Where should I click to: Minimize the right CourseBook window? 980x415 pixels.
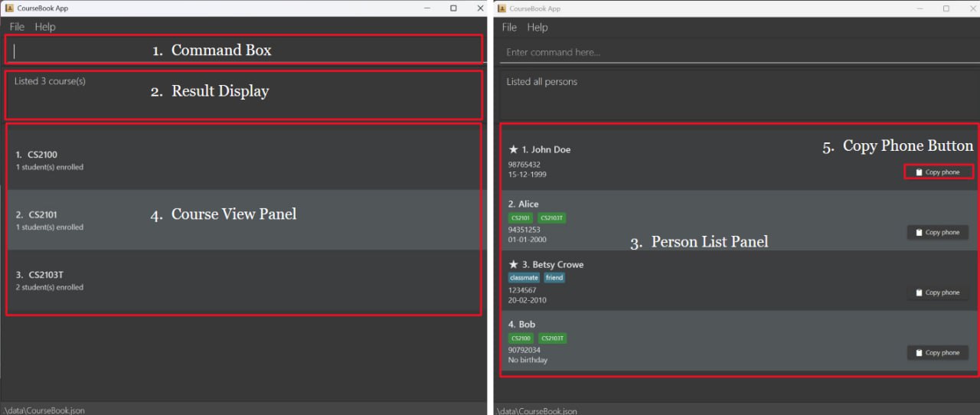click(x=922, y=8)
